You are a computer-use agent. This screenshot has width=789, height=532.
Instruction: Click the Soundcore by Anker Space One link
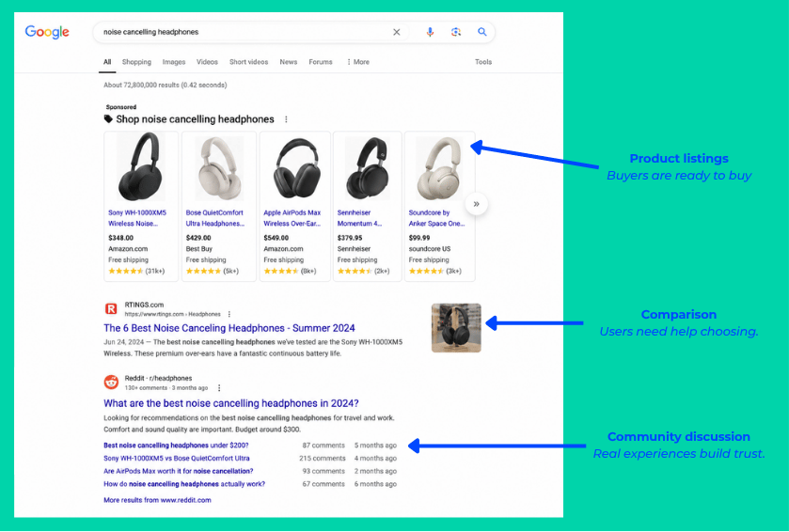click(436, 218)
